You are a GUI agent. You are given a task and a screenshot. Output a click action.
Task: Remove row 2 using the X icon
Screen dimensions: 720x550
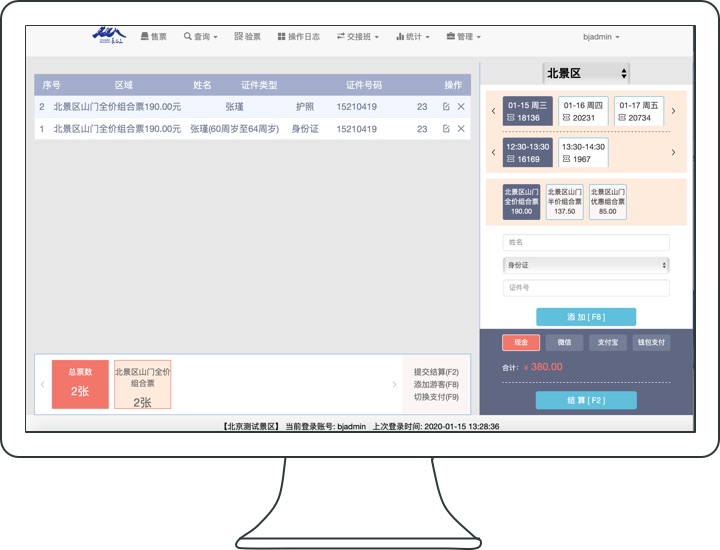click(x=461, y=106)
